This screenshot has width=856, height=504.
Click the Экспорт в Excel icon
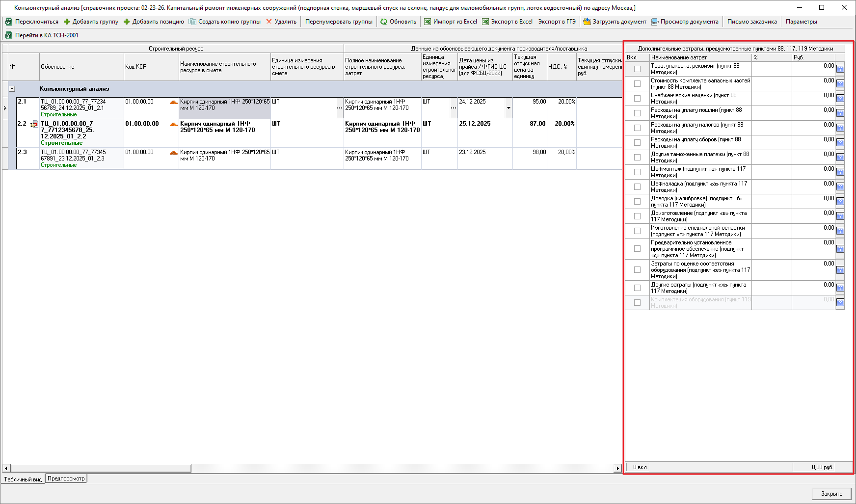[x=485, y=22]
